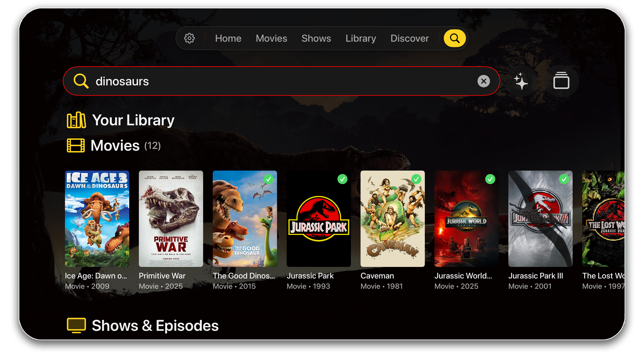Screen dimensions: 644x362
Task: Click the Shows & Episodes TV icon
Action: click(x=76, y=325)
